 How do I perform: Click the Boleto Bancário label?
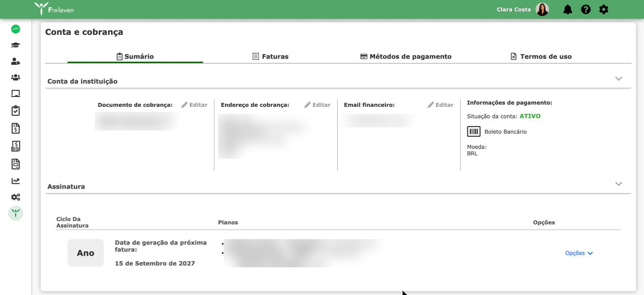pyautogui.click(x=505, y=132)
